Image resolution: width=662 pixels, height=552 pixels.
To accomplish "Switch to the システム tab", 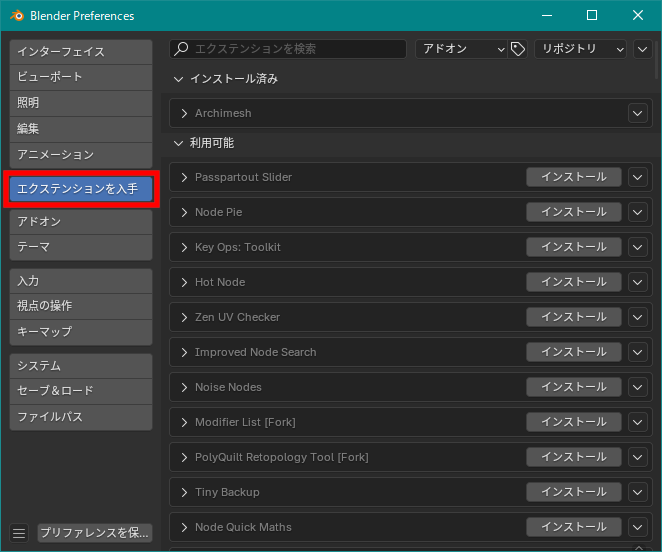I will (81, 366).
